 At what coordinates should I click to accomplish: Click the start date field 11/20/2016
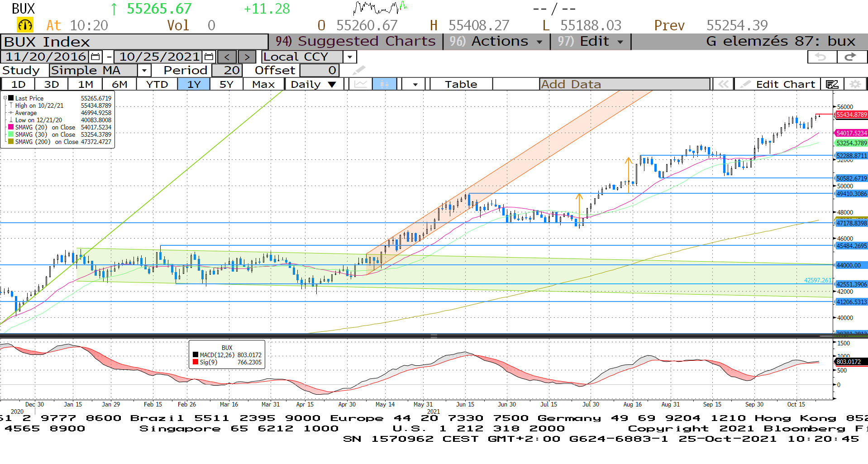[45, 57]
